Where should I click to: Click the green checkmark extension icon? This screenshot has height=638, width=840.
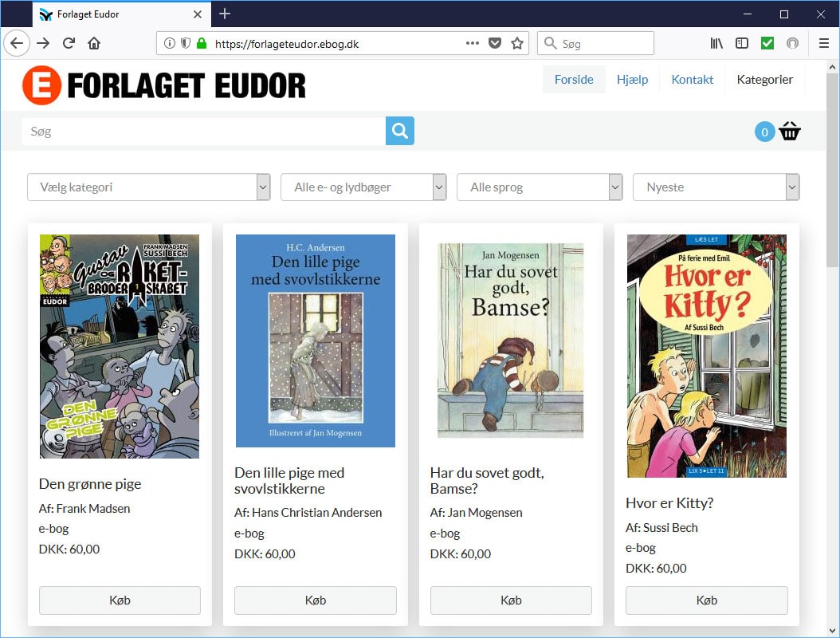coord(767,43)
